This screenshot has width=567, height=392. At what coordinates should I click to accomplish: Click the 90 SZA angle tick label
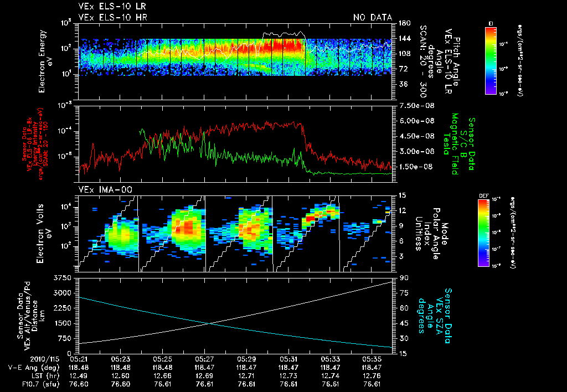pos(404,278)
